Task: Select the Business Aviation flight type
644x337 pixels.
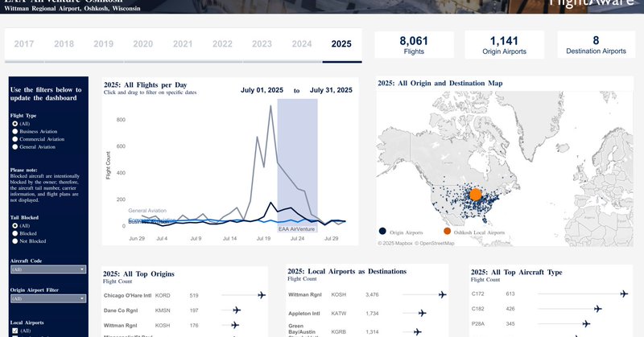Action: tap(14, 131)
